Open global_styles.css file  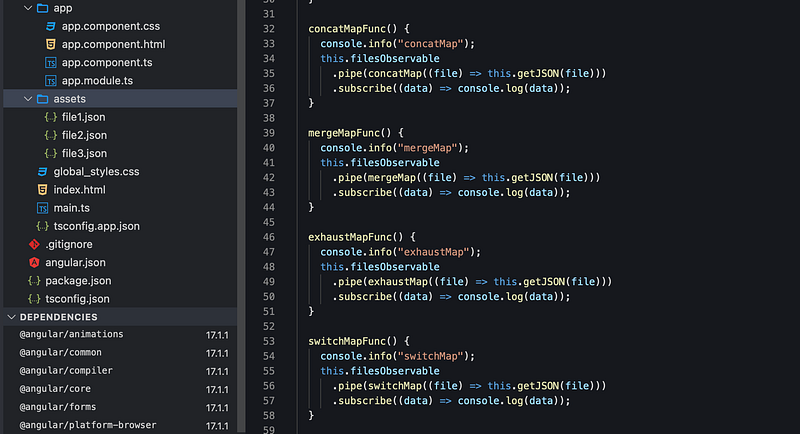coord(96,172)
